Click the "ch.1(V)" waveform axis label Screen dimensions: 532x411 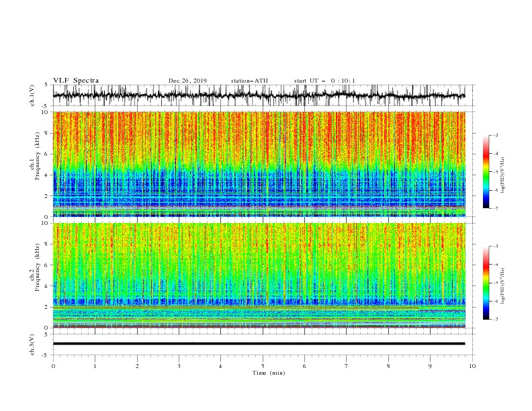[32, 95]
